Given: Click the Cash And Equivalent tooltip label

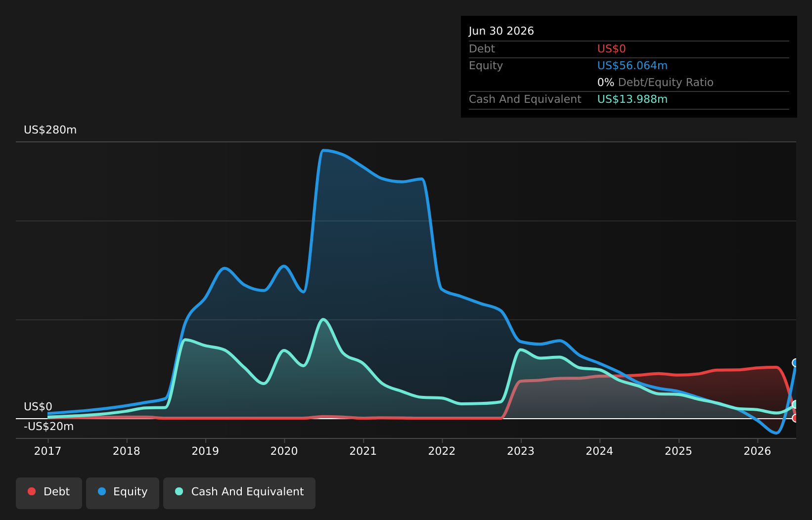Looking at the screenshot, I should pyautogui.click(x=525, y=99).
